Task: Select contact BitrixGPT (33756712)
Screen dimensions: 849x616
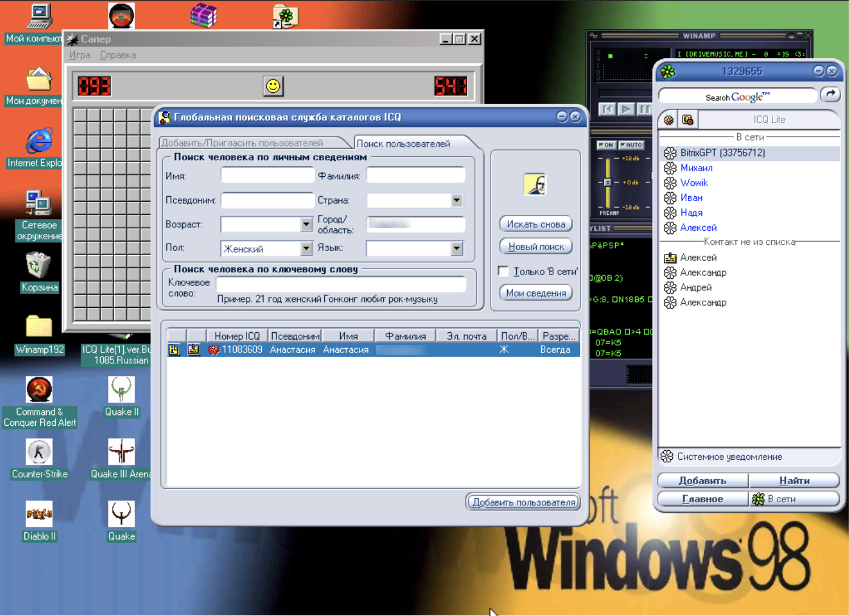Action: (749, 153)
